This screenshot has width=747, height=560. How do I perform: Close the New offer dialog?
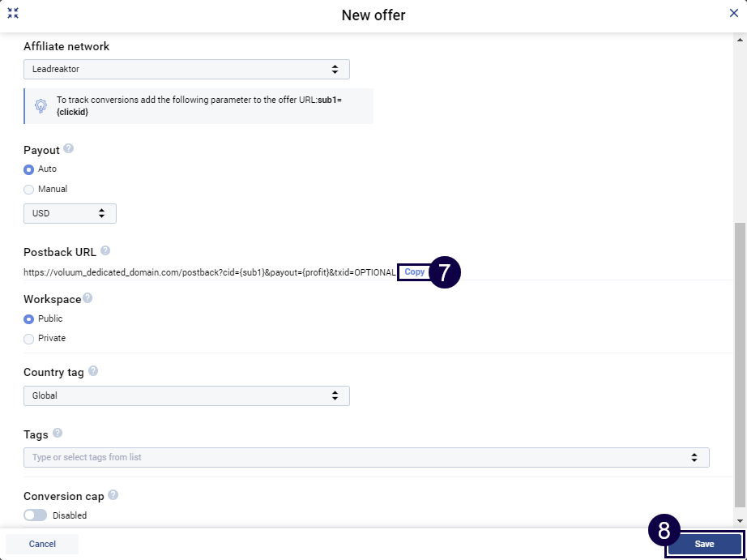[733, 14]
